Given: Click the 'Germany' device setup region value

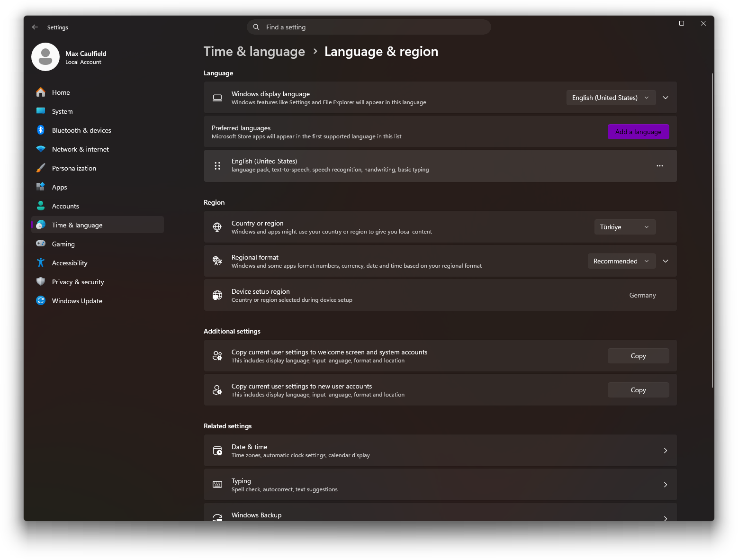Looking at the screenshot, I should 642,295.
